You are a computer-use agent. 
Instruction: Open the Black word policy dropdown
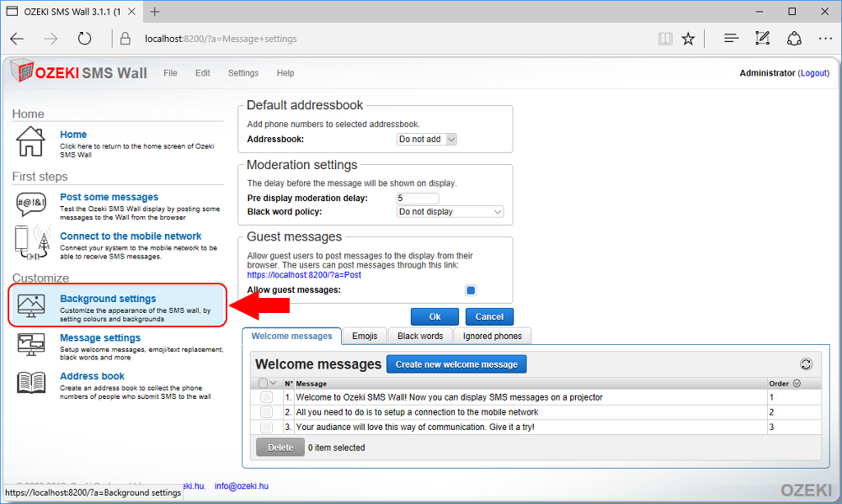pos(450,211)
